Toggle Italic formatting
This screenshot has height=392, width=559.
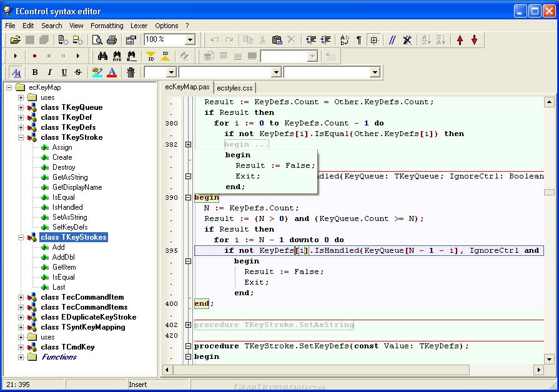(x=49, y=72)
